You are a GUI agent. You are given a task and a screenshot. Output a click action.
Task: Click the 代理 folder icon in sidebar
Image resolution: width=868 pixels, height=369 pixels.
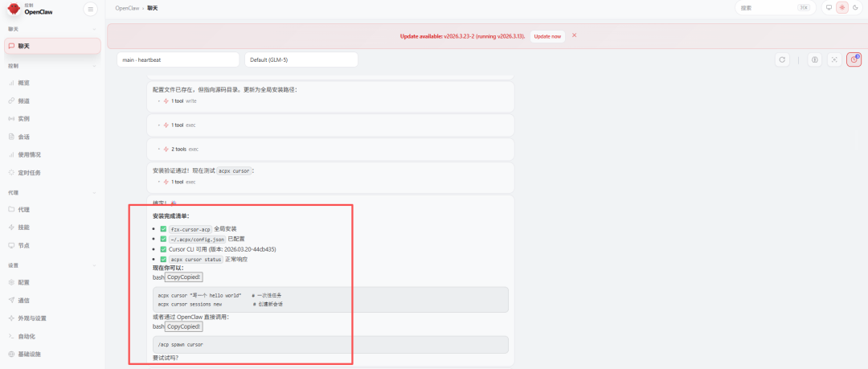tap(11, 210)
